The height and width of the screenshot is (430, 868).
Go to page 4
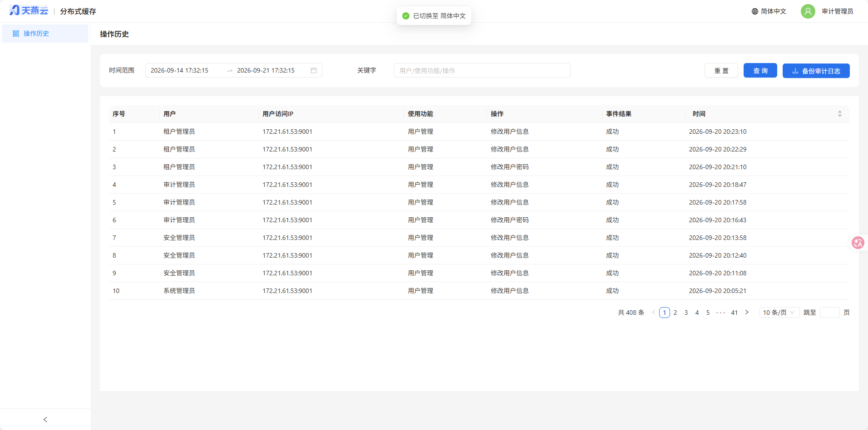coord(697,313)
